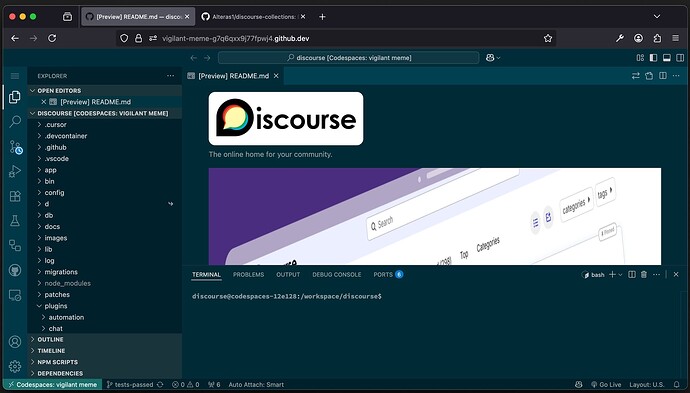Viewport: 690px width, 393px height.
Task: Expand the NPM Scripts section
Action: coord(105,362)
